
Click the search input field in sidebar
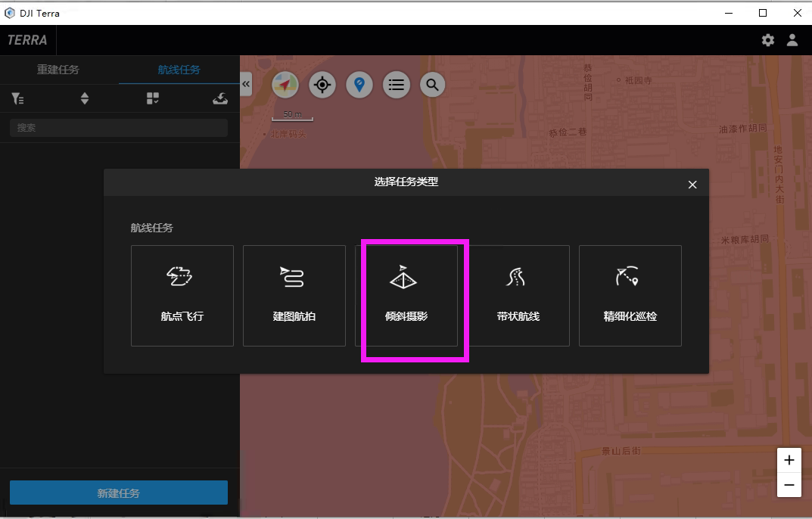point(117,127)
